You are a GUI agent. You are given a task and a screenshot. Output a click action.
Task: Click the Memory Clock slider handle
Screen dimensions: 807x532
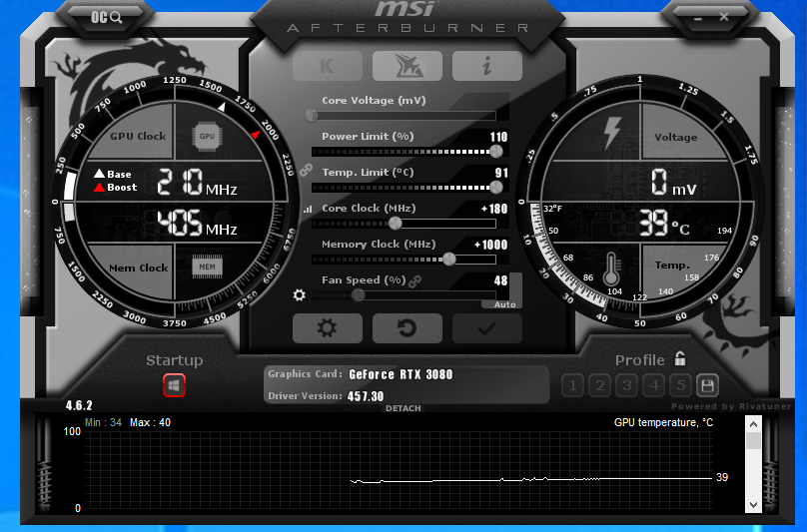coord(449,259)
